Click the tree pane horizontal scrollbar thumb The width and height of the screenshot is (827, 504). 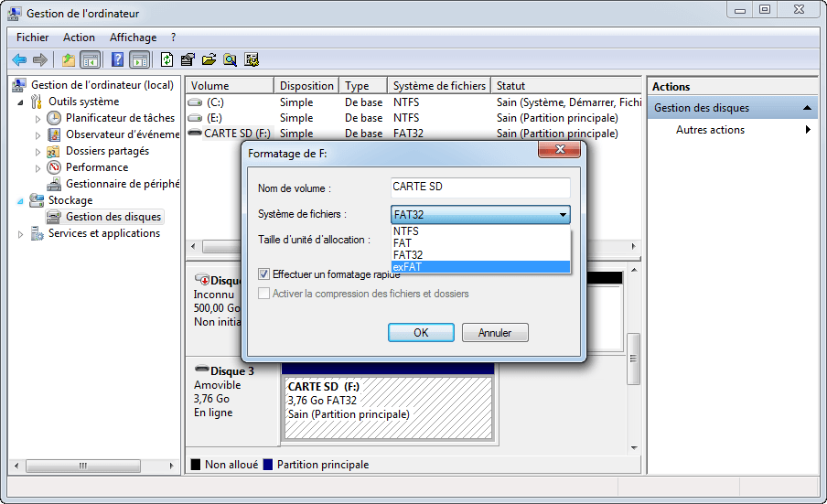click(83, 466)
